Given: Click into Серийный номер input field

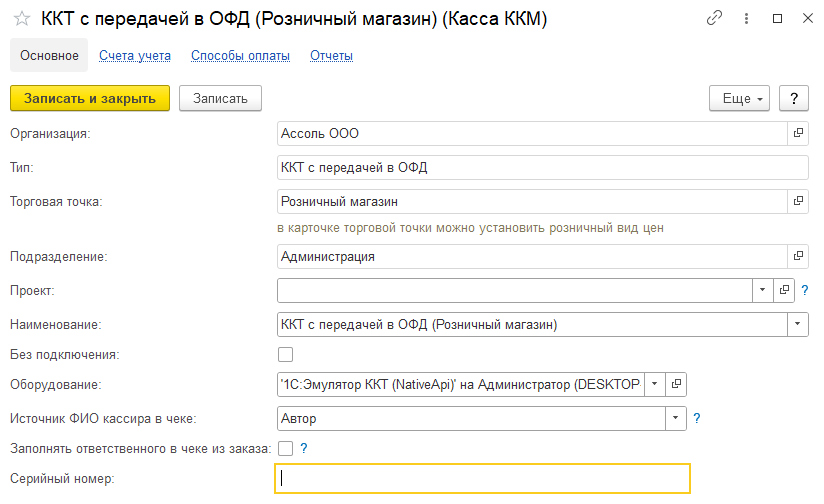Looking at the screenshot, I should coord(482,478).
